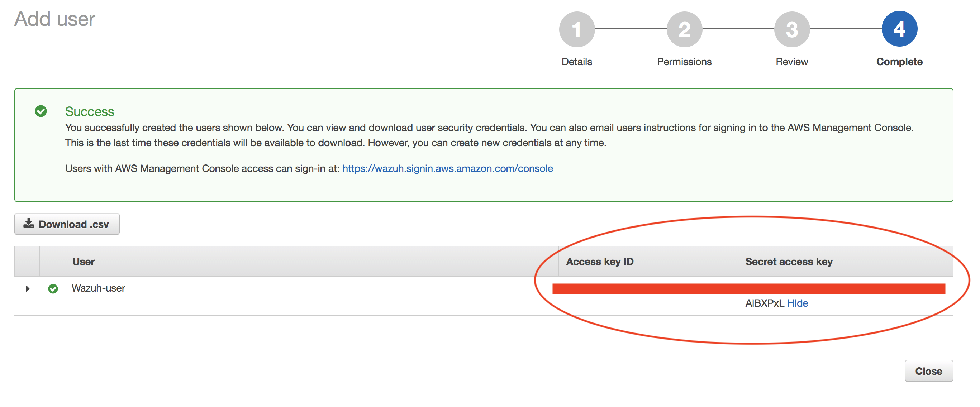The height and width of the screenshot is (407, 980).
Task: Click the Secret access key column header
Action: click(789, 262)
